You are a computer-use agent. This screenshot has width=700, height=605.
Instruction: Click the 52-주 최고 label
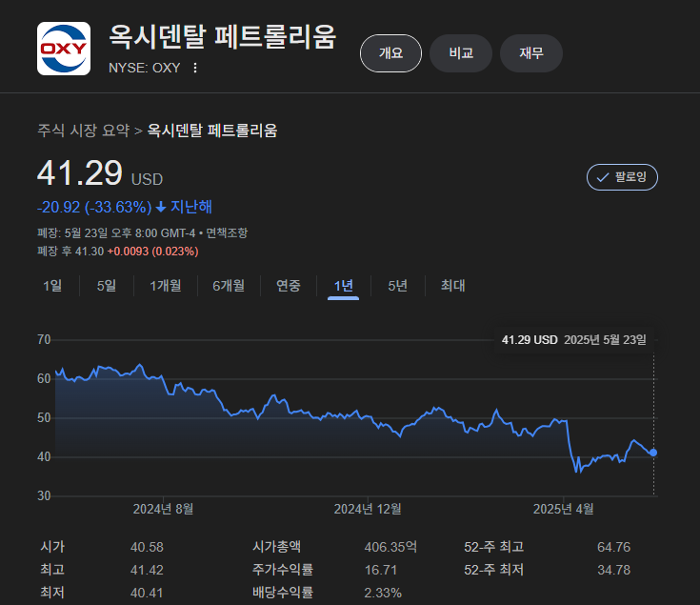pyautogui.click(x=493, y=547)
